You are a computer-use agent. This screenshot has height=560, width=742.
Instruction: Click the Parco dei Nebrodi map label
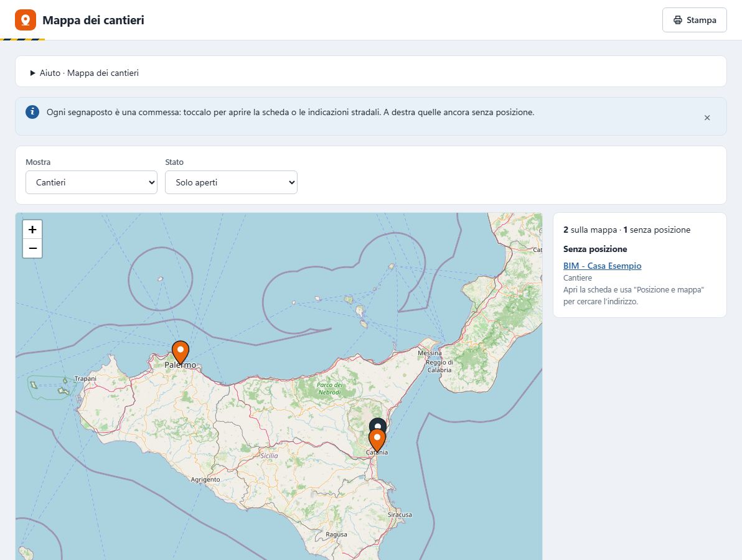[330, 389]
